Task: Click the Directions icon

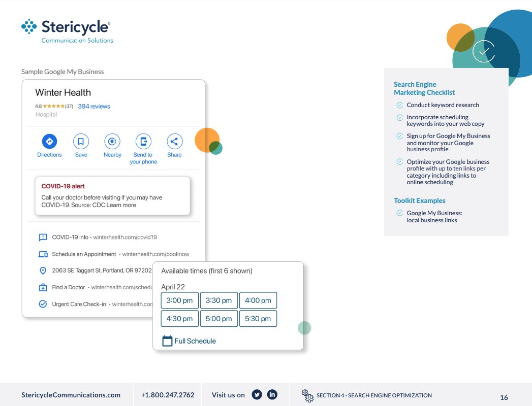Action: [x=49, y=141]
